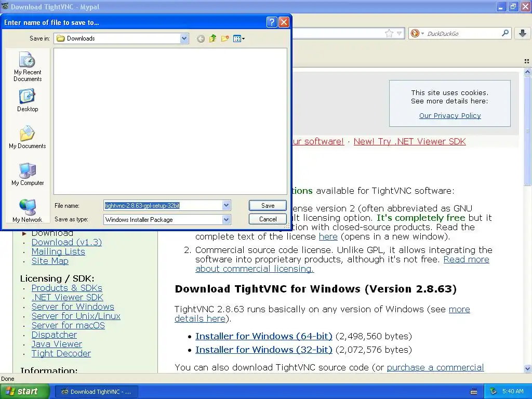Screen dimensions: 532x399
Task: Open the URL bar history dropdown arrow
Action: (x=400, y=33)
